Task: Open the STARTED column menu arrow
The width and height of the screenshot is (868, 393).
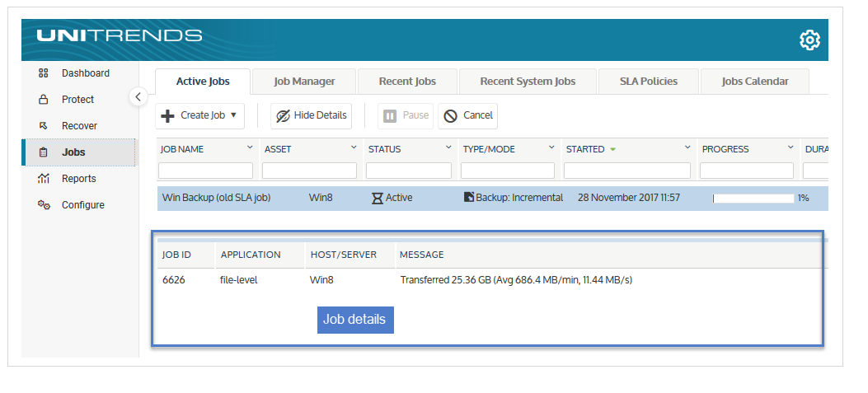Action: pos(687,147)
